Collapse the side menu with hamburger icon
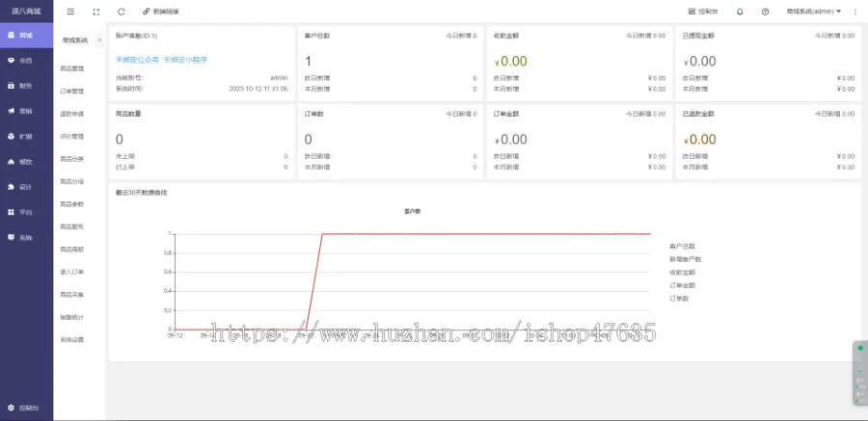868x421 pixels. coord(70,11)
